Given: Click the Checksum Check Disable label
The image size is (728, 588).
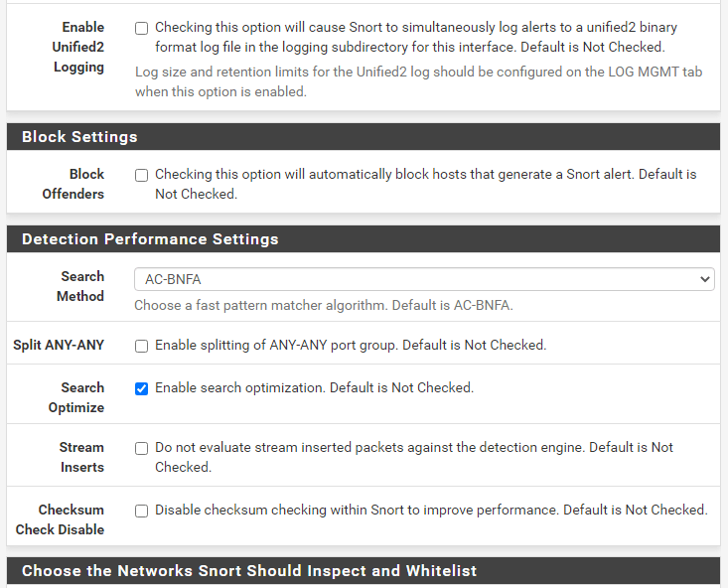Looking at the screenshot, I should (61, 519).
